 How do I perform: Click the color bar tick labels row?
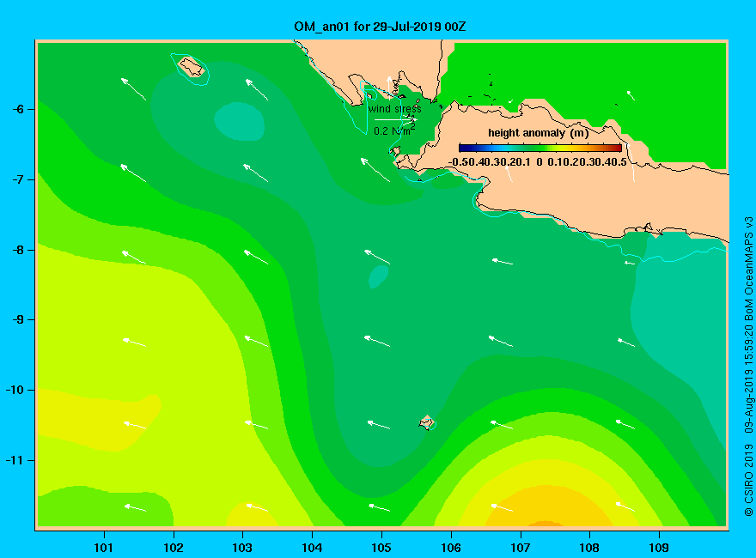pos(538,162)
